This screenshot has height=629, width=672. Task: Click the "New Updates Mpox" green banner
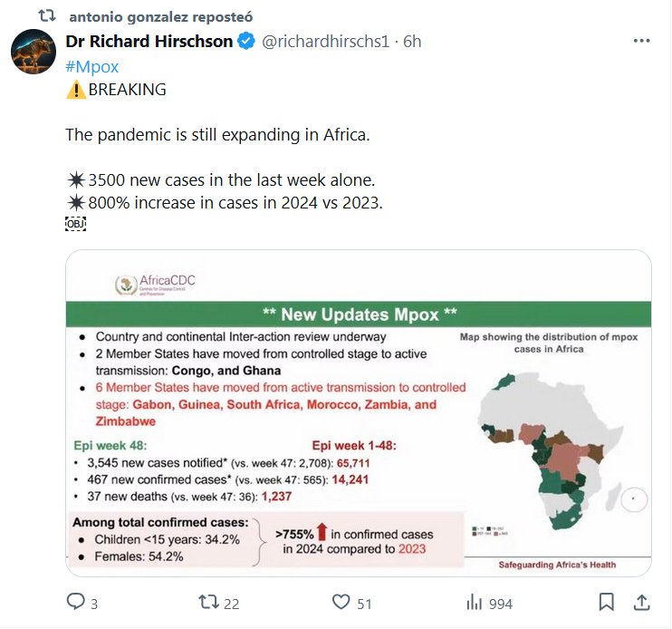(359, 315)
